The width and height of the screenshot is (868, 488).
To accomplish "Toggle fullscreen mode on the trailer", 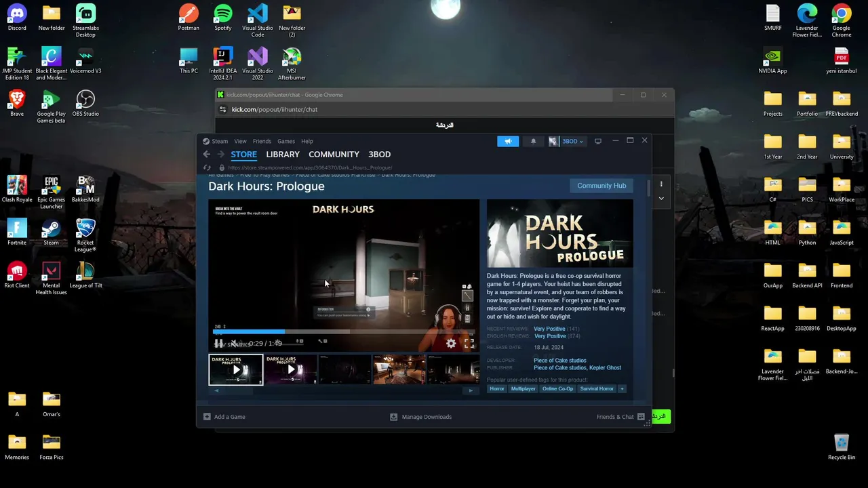I will tap(469, 344).
